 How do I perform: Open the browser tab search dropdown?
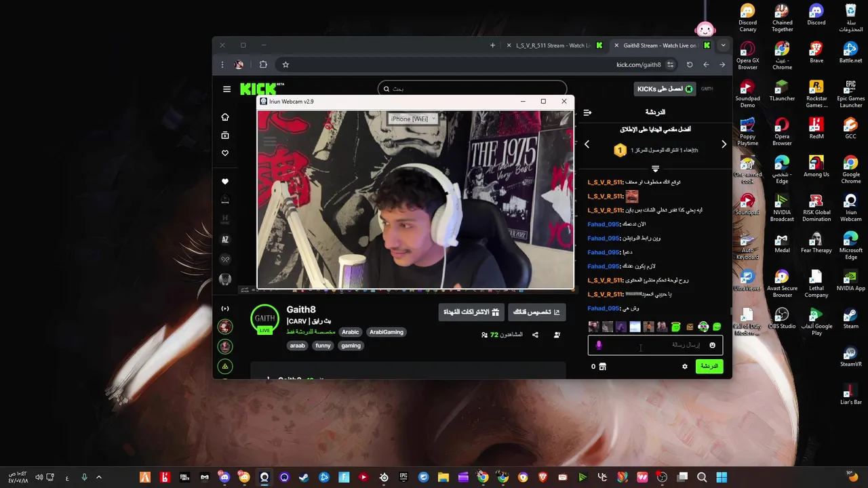(x=723, y=45)
